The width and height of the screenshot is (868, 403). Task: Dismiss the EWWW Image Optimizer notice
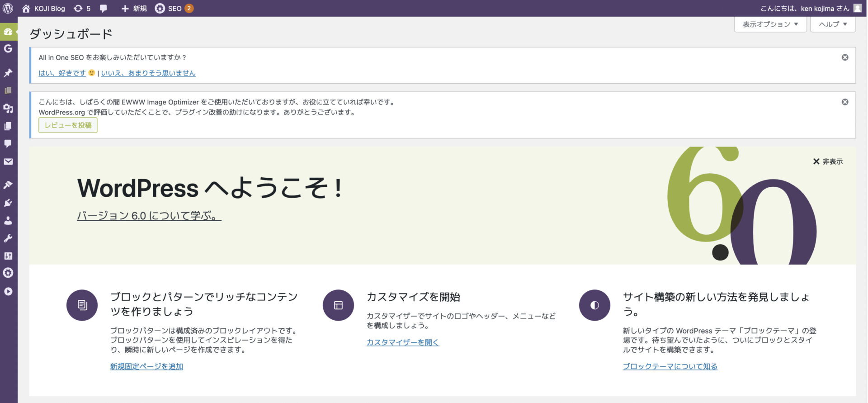tap(845, 102)
